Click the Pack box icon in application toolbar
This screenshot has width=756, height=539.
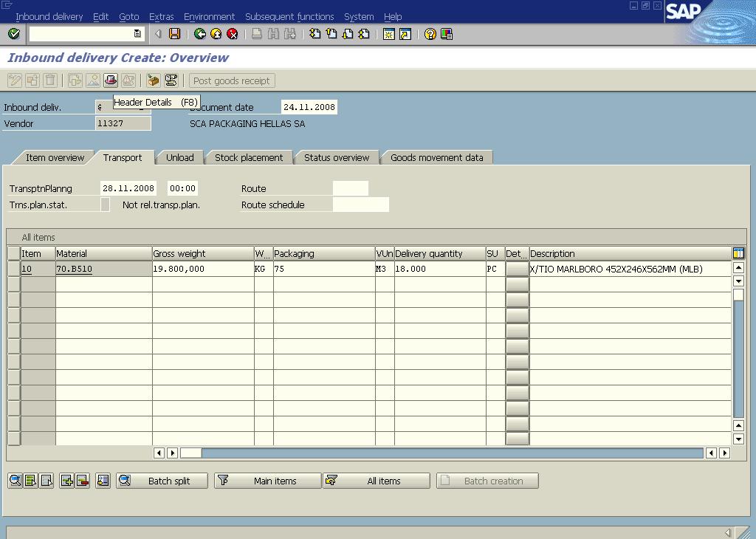tap(154, 80)
